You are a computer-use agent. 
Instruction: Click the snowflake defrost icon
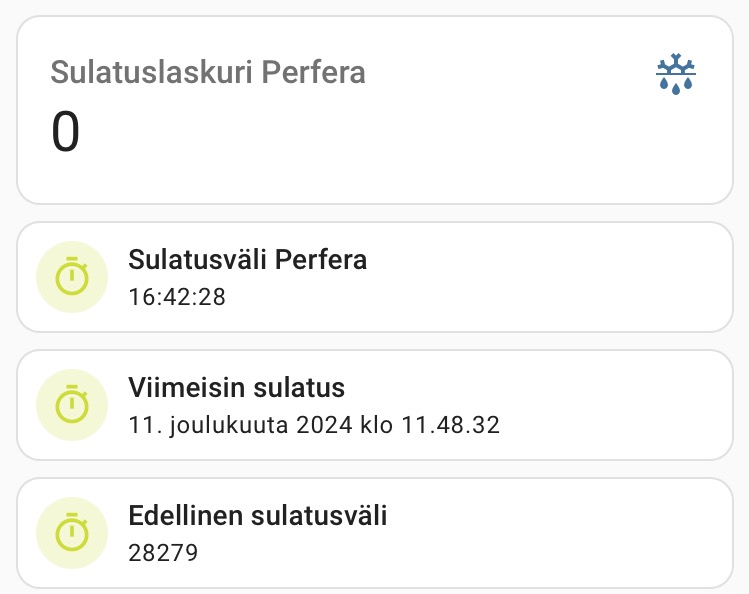point(676,75)
